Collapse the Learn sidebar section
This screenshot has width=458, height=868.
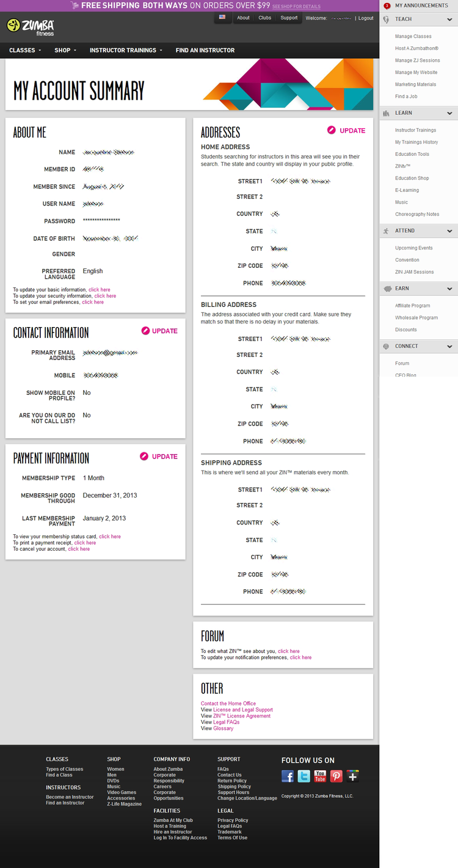(x=449, y=113)
